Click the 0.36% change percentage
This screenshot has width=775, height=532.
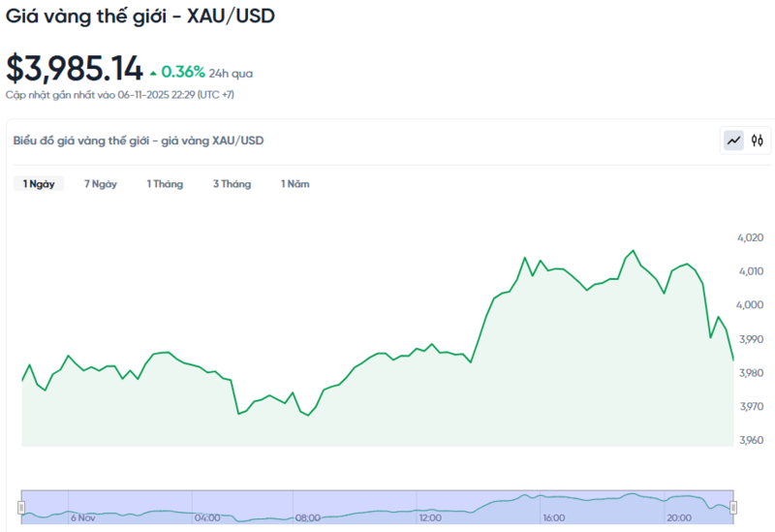pyautogui.click(x=183, y=72)
